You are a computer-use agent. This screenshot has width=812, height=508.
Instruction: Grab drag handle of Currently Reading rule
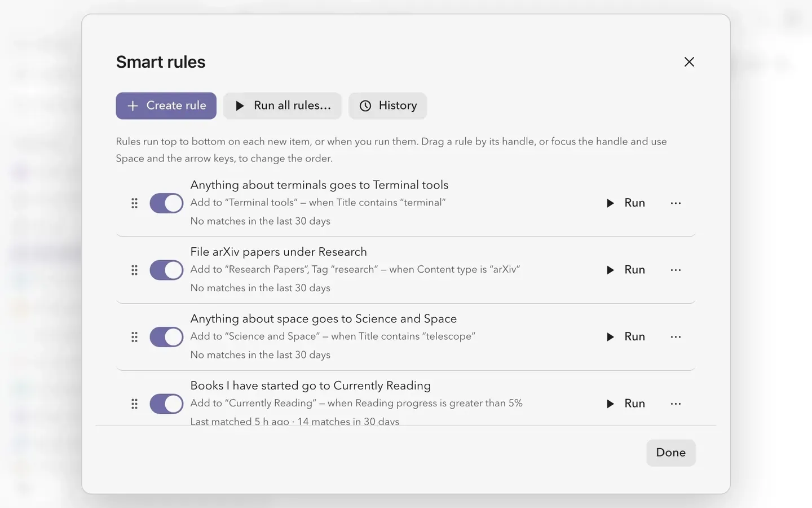point(134,404)
